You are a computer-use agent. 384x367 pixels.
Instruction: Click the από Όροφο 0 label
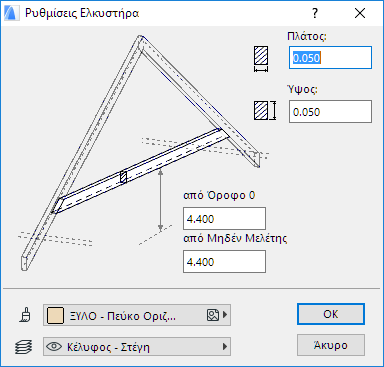click(219, 195)
